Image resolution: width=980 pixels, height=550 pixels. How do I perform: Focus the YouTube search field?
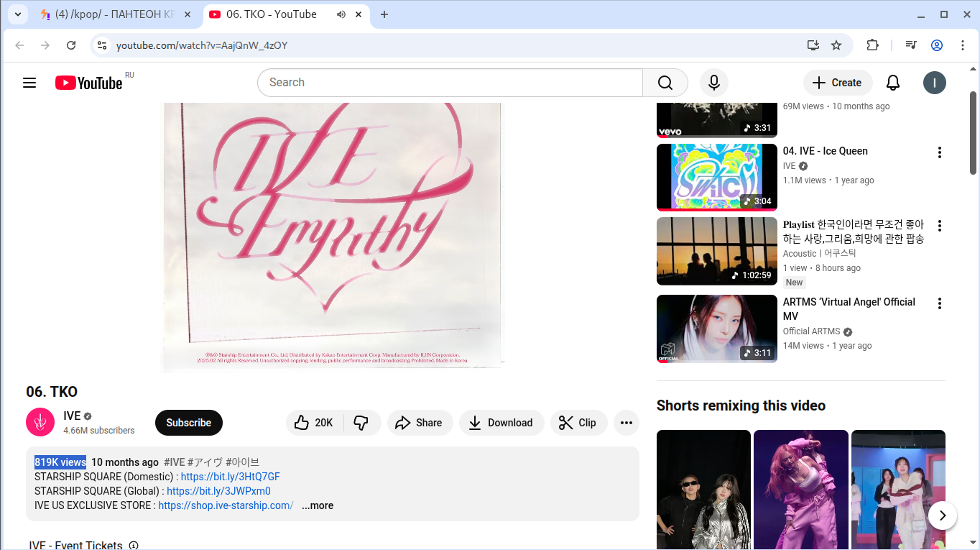click(x=450, y=83)
